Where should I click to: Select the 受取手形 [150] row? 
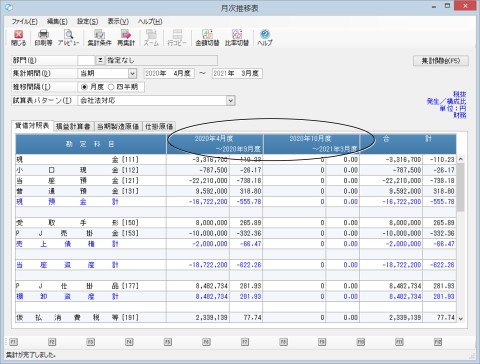click(236, 223)
